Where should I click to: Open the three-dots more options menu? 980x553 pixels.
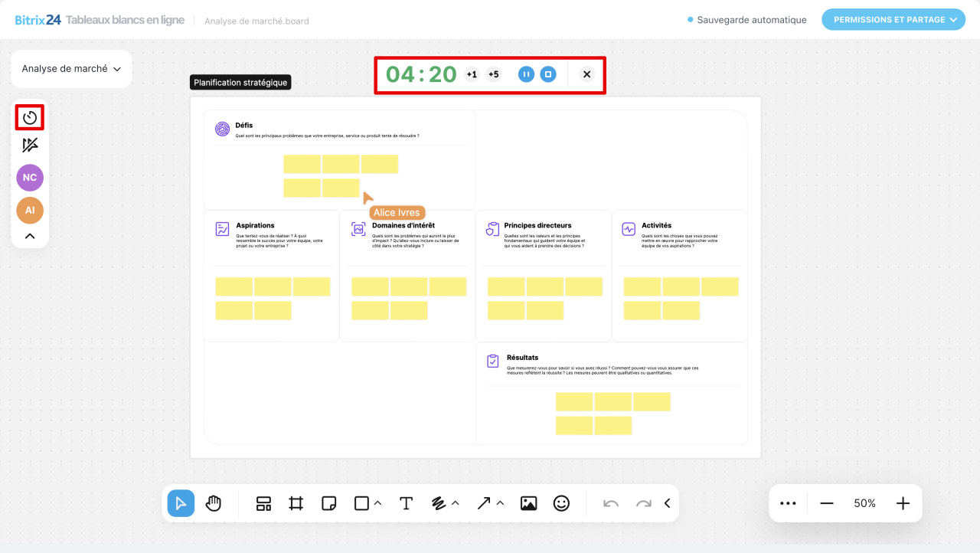(x=788, y=503)
